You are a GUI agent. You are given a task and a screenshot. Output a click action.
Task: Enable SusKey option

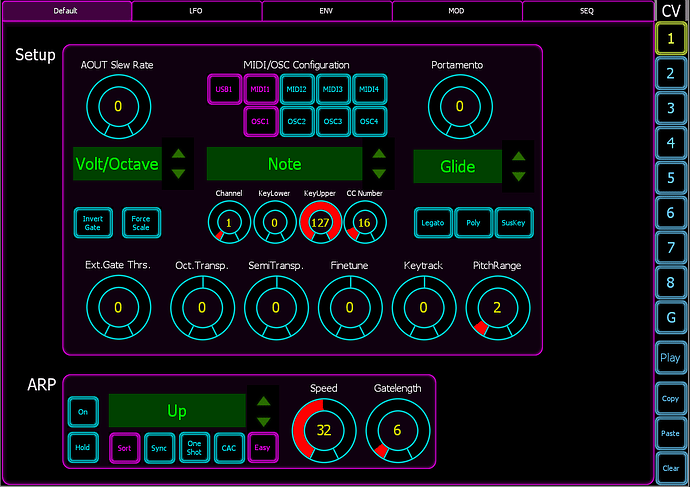pos(514,223)
